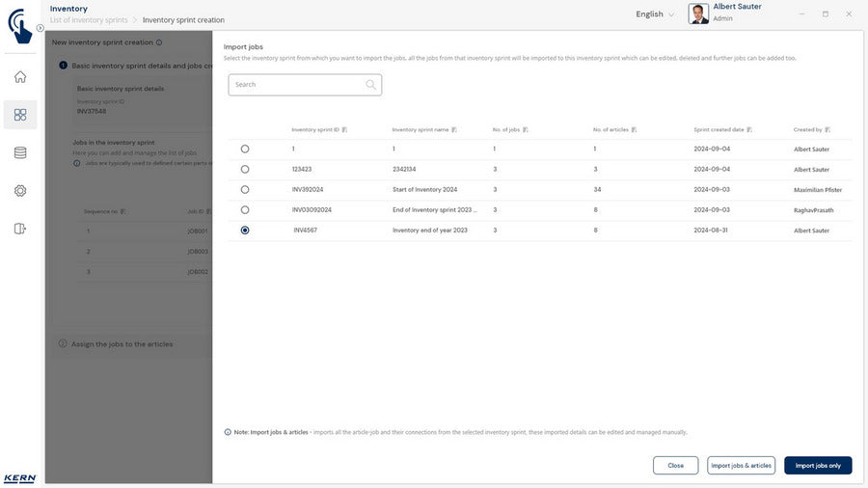868x488 pixels.
Task: Click the logout icon in sidebar
Action: pos(20,229)
